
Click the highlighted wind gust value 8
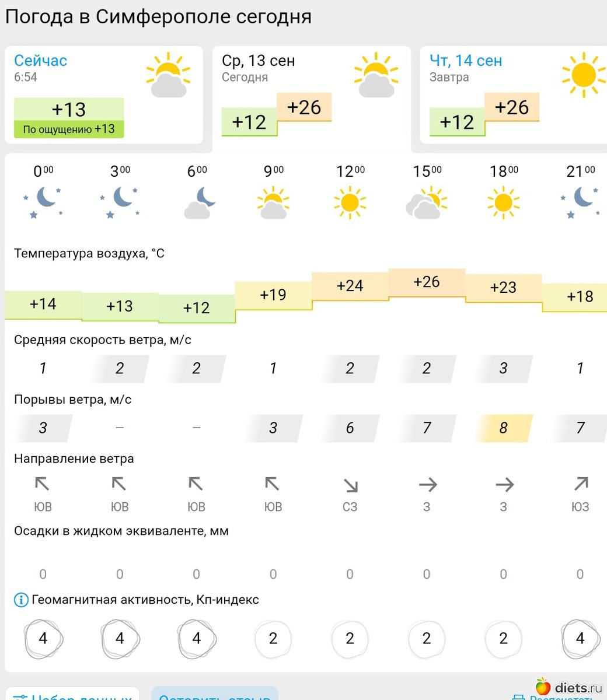(x=503, y=428)
